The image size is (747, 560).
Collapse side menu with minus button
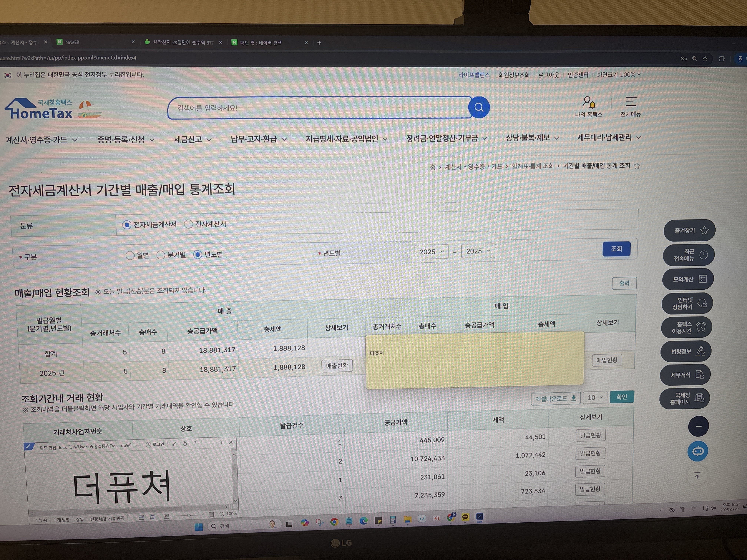coord(698,426)
